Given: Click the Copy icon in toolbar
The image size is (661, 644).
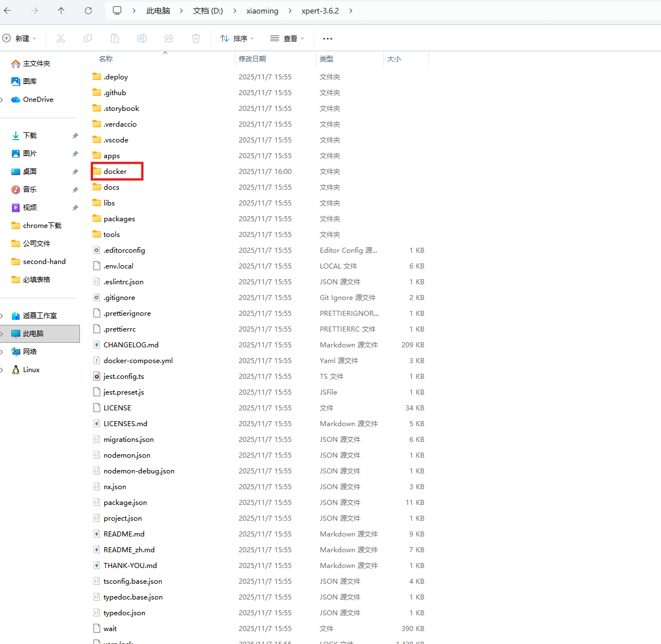Looking at the screenshot, I should click(88, 38).
